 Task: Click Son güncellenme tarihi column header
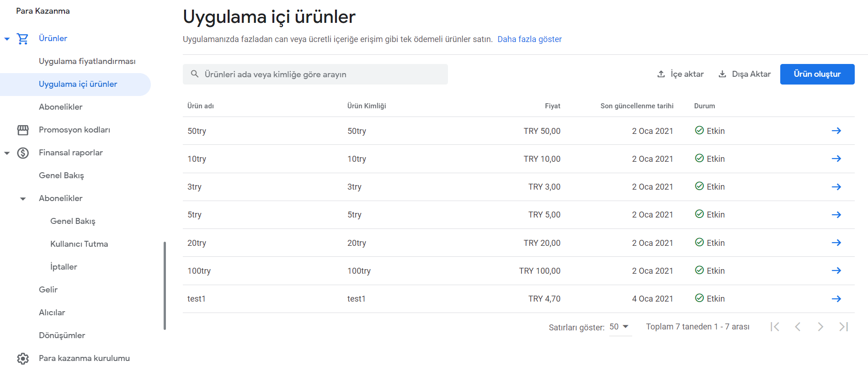coord(637,106)
